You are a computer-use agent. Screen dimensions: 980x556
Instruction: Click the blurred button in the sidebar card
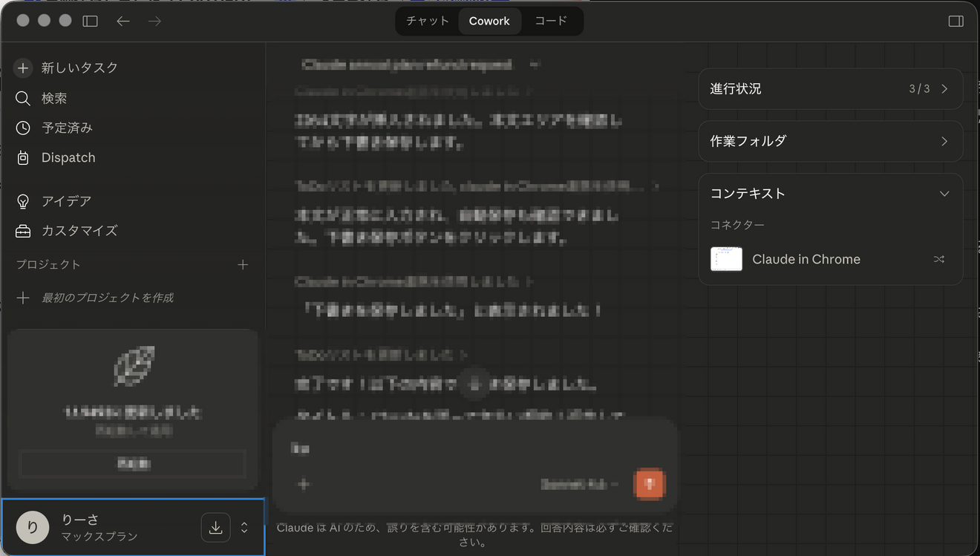click(132, 464)
